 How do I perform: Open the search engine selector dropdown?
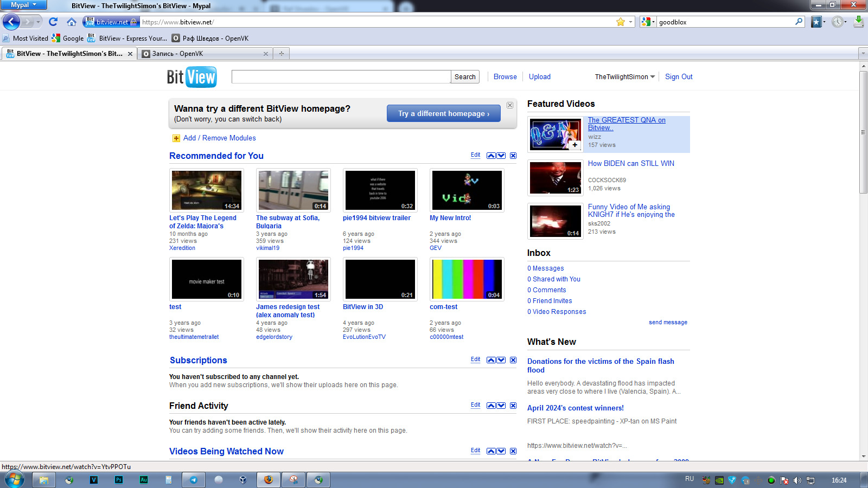648,22
